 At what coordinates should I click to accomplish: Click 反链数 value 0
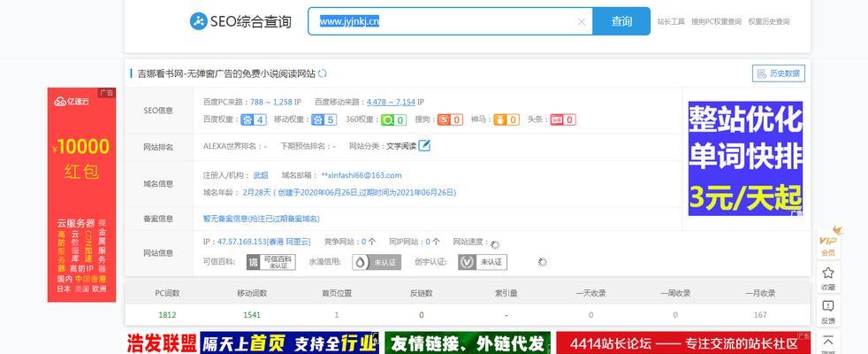[x=422, y=315]
